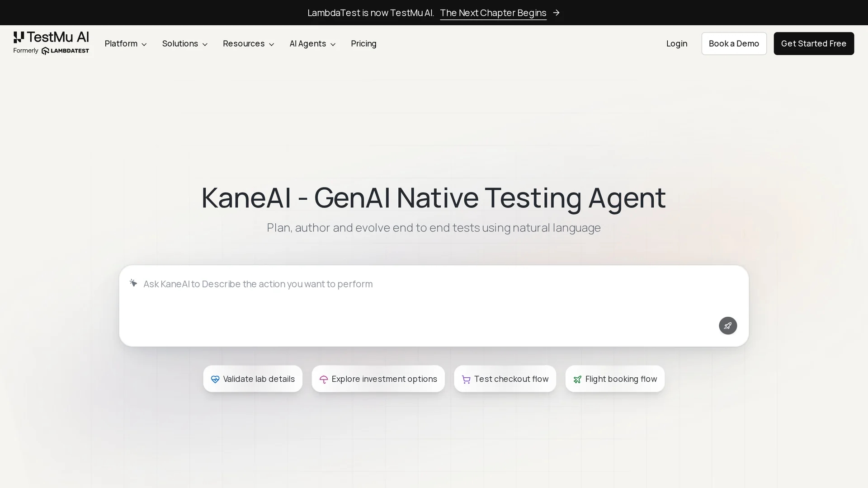Screen dimensions: 868x488
Task: Click the rocket send button
Action: 728,325
